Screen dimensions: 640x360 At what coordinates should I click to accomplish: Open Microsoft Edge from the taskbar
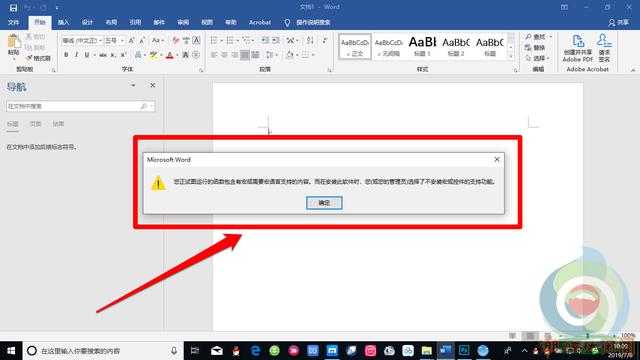[x=256, y=350]
